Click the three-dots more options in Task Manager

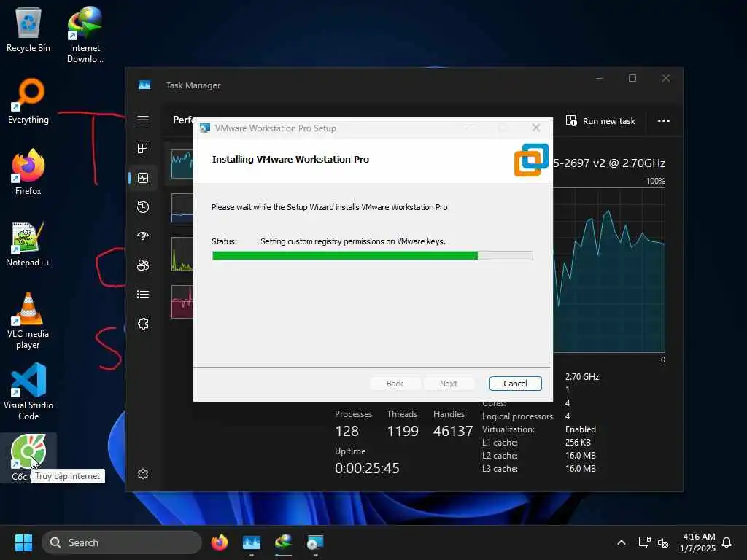coord(664,121)
